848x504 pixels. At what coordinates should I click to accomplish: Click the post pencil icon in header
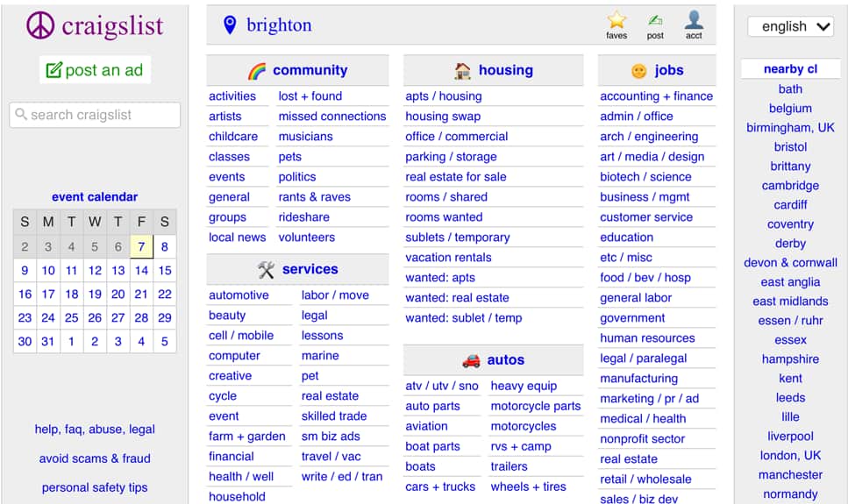pos(655,20)
